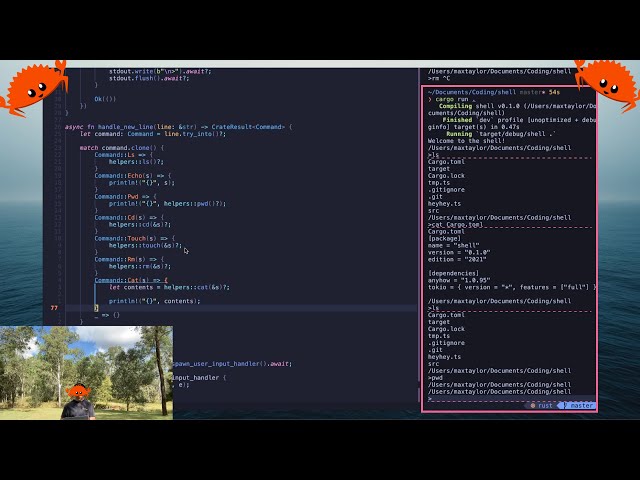Click the 'let command: Command = line.try_into()?;' line
640x480 pixels.
tap(153, 134)
